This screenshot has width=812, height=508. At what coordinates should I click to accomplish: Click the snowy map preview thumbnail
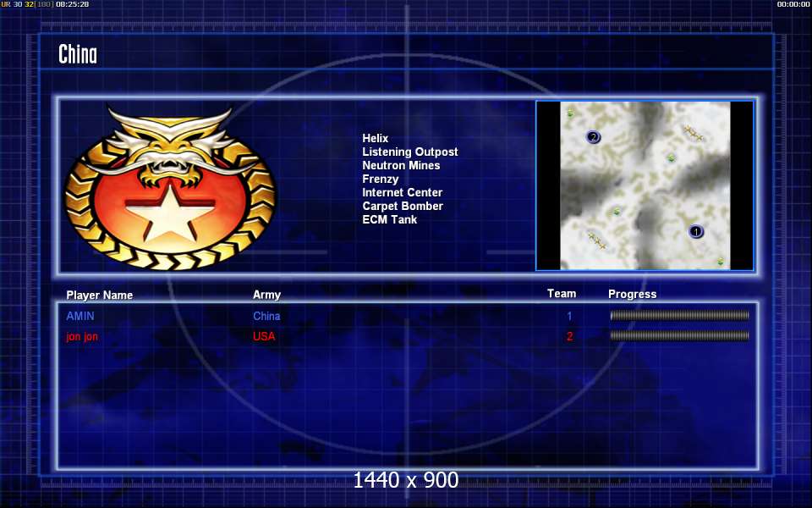click(645, 185)
